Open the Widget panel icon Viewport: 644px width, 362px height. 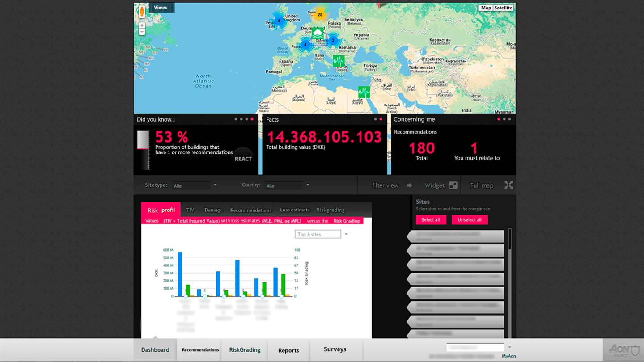pyautogui.click(x=453, y=185)
